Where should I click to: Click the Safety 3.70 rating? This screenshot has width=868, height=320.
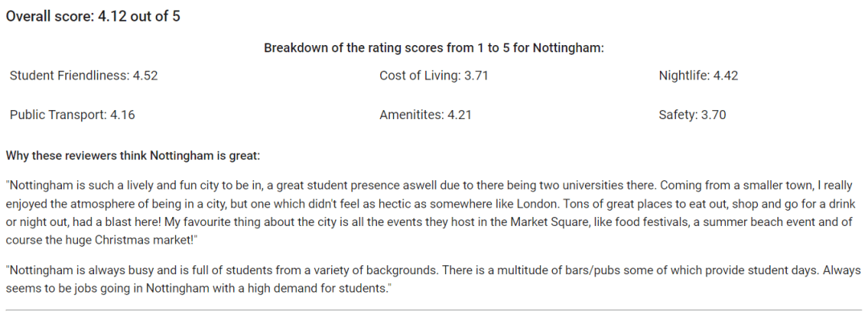[x=692, y=115]
